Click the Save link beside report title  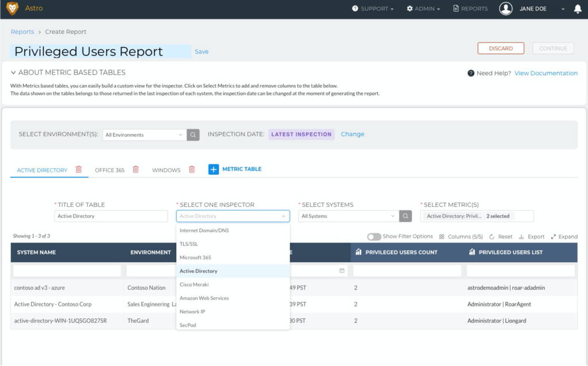point(202,52)
